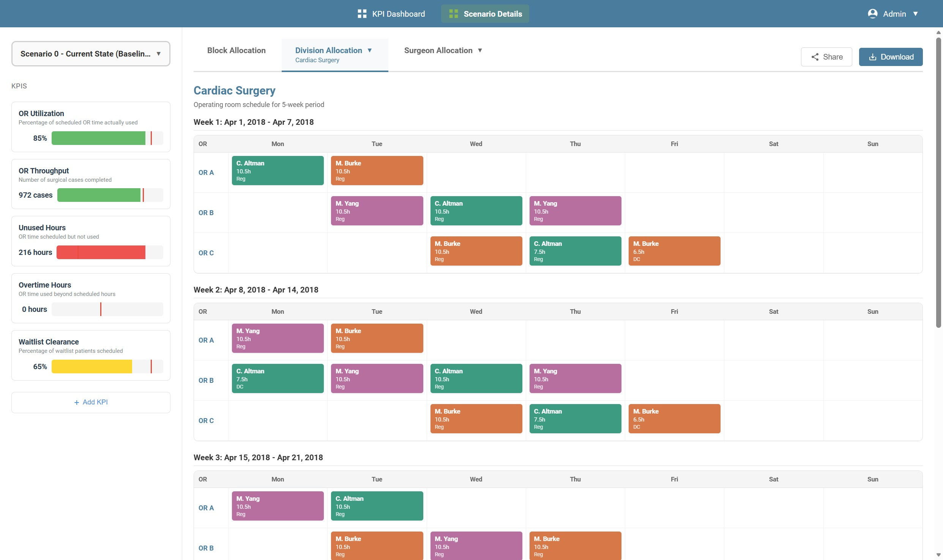The image size is (943, 560).
Task: Expand the Division Allocation dropdown arrow
Action: (369, 50)
